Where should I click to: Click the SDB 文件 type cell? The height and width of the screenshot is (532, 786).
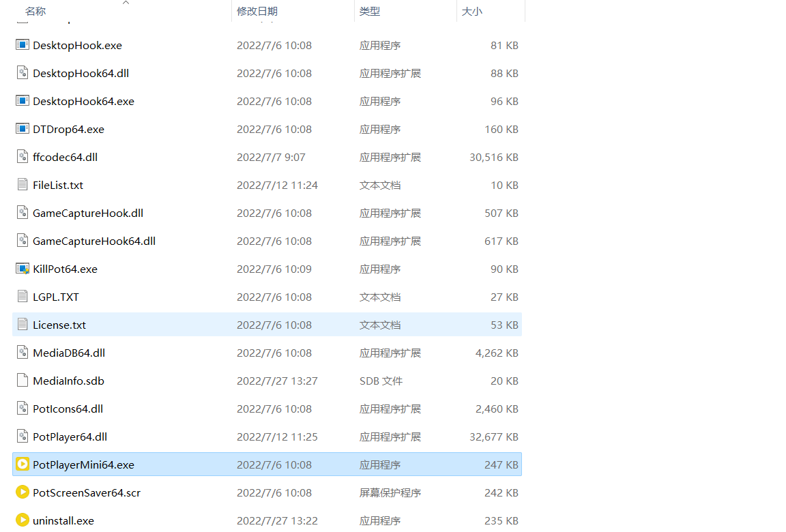[x=381, y=381]
